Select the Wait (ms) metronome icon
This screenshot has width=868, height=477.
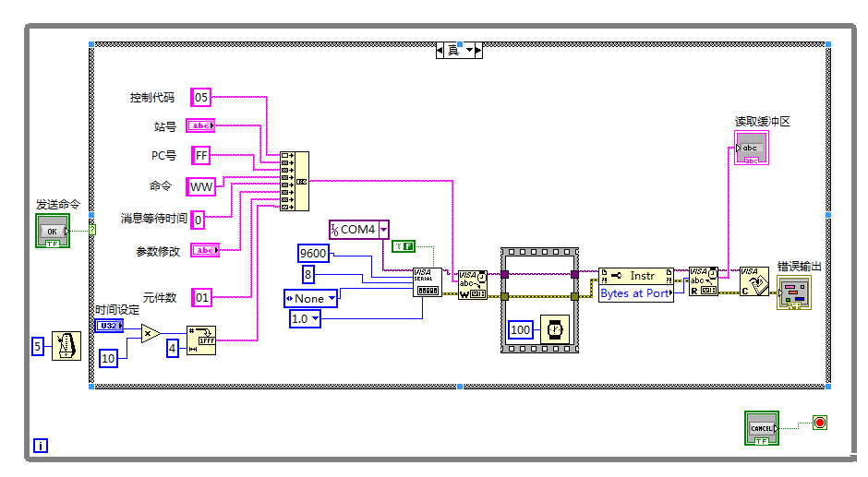[x=66, y=346]
